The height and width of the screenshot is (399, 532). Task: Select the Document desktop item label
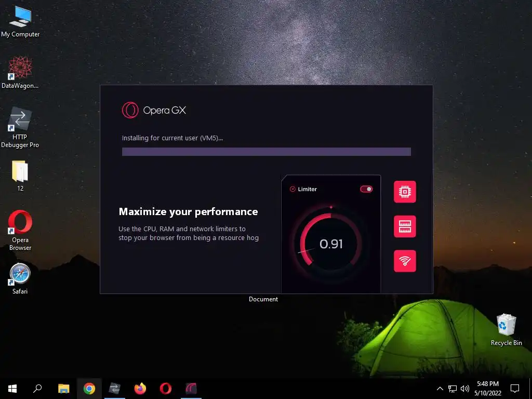coord(263,299)
